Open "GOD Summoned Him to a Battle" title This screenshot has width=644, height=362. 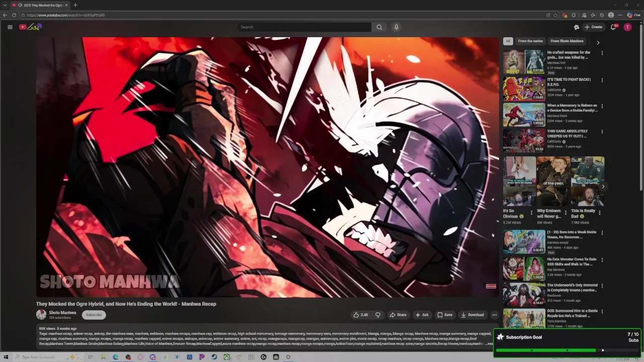coord(572,313)
